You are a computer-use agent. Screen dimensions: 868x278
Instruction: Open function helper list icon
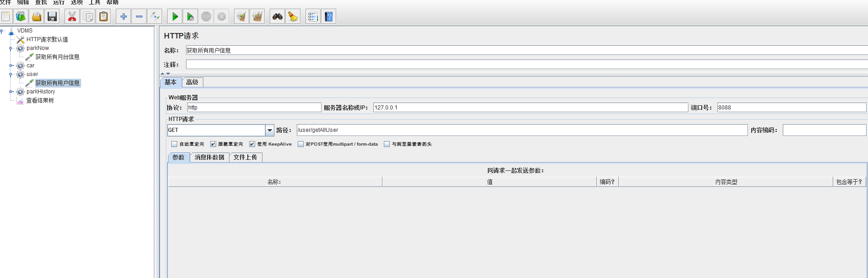tap(313, 16)
